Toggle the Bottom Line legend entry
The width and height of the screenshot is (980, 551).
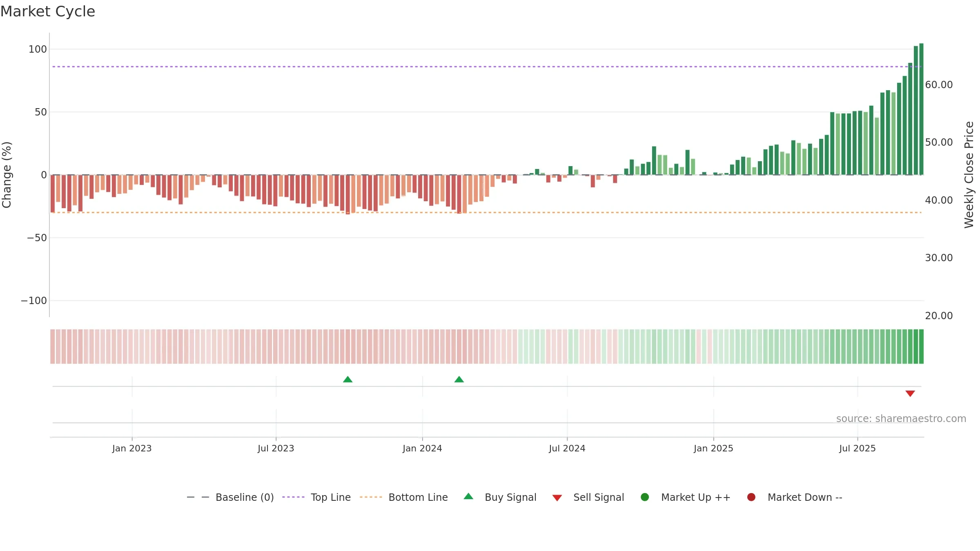404,497
